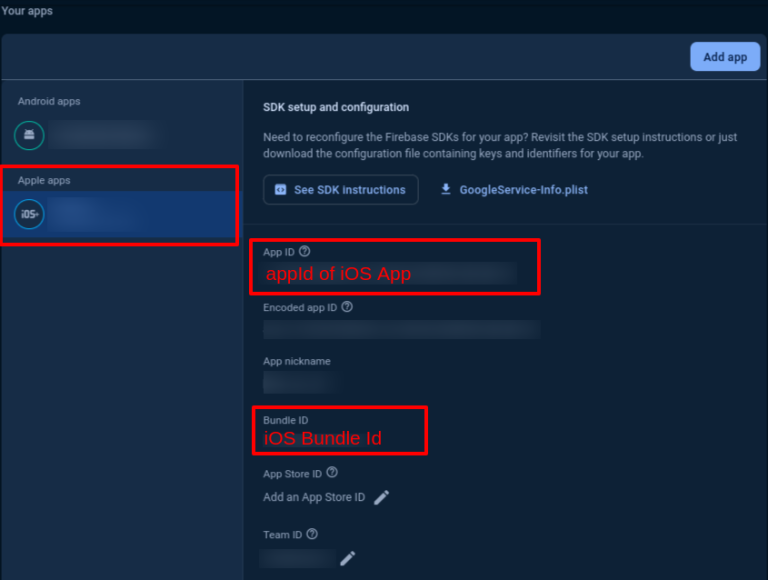Open help icon next to Team ID
This screenshot has height=580, width=768.
312,534
